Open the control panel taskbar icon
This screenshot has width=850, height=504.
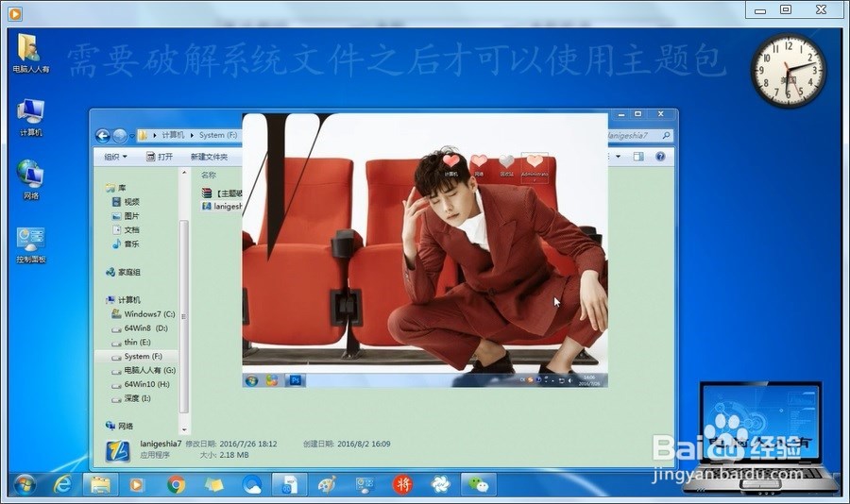tap(365, 484)
